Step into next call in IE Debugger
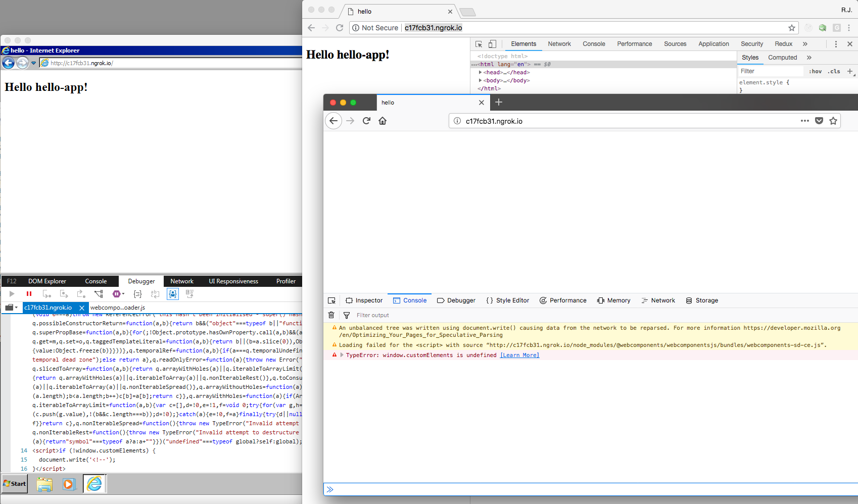This screenshot has width=858, height=504. [x=47, y=294]
